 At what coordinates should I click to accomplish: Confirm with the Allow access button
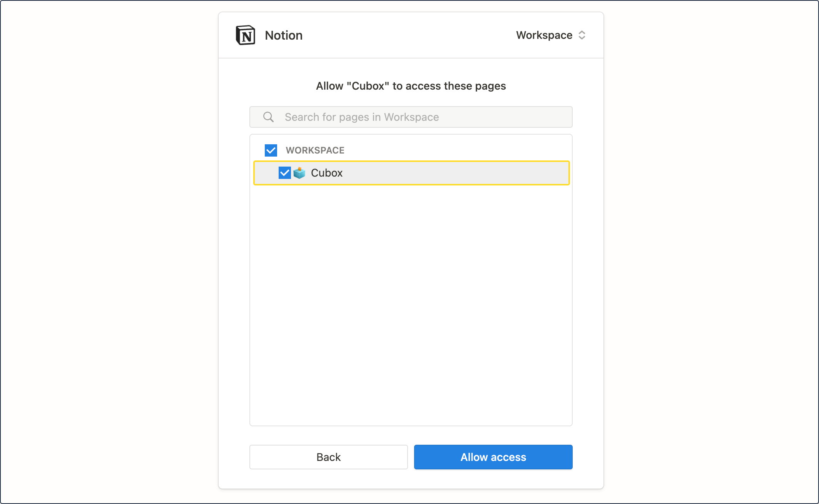493,457
